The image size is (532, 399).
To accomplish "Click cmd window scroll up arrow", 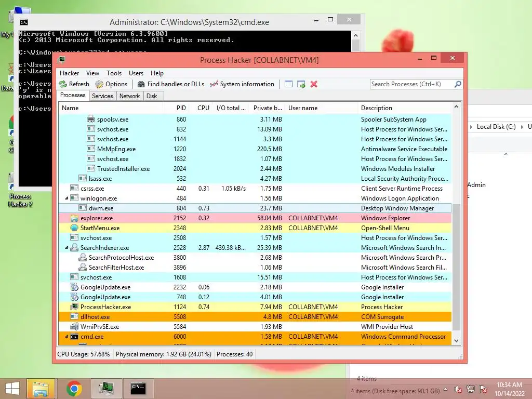I will click(355, 35).
